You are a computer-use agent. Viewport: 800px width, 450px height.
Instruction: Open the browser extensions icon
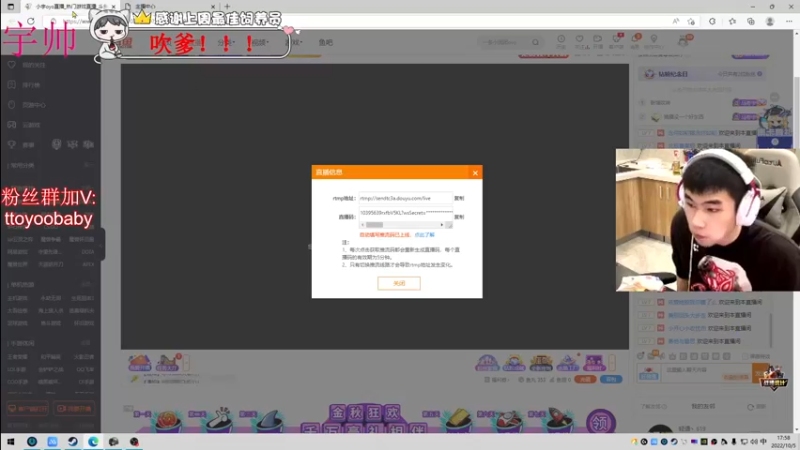coord(712,21)
